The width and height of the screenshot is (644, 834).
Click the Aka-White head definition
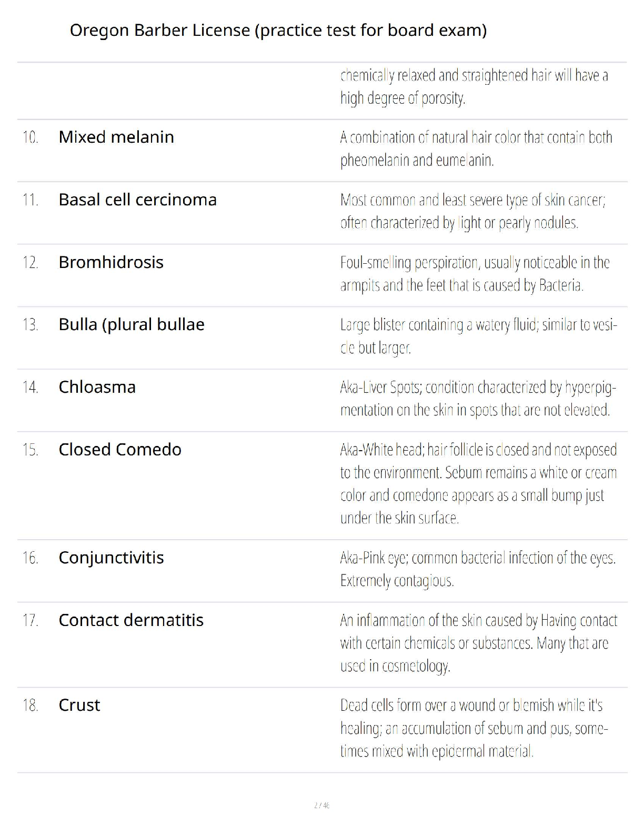tap(478, 484)
